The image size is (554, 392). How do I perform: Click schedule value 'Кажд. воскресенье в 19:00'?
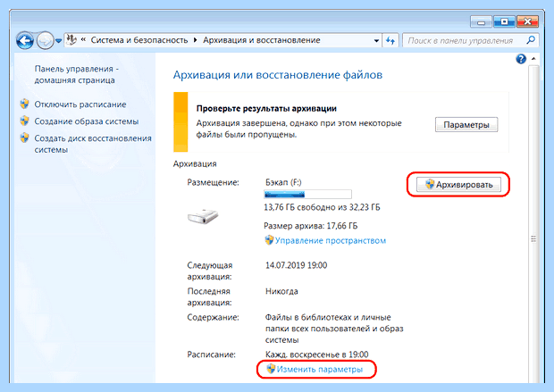click(x=316, y=354)
